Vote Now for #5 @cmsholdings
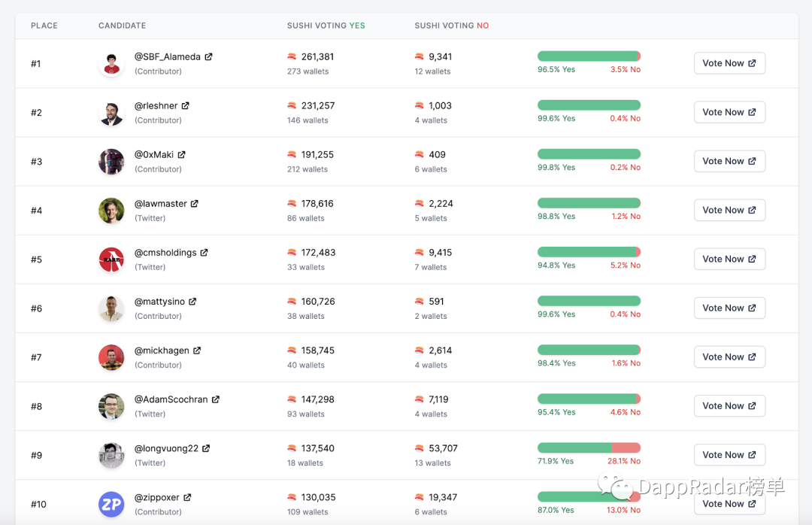 point(729,259)
